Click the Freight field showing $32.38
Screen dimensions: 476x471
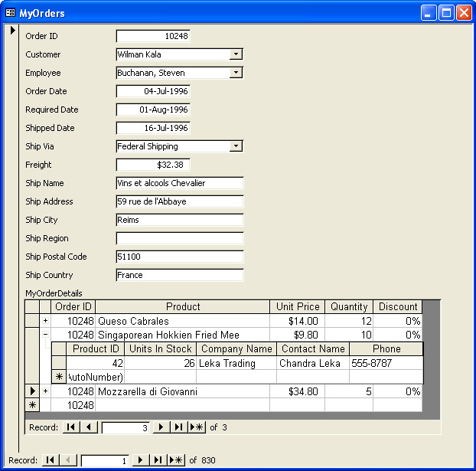click(153, 165)
